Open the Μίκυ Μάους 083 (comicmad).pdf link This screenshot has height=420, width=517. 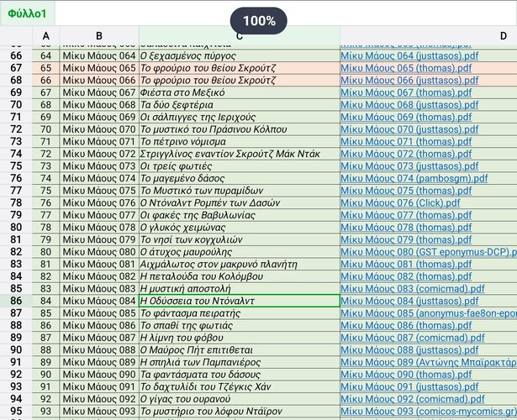pos(413,288)
